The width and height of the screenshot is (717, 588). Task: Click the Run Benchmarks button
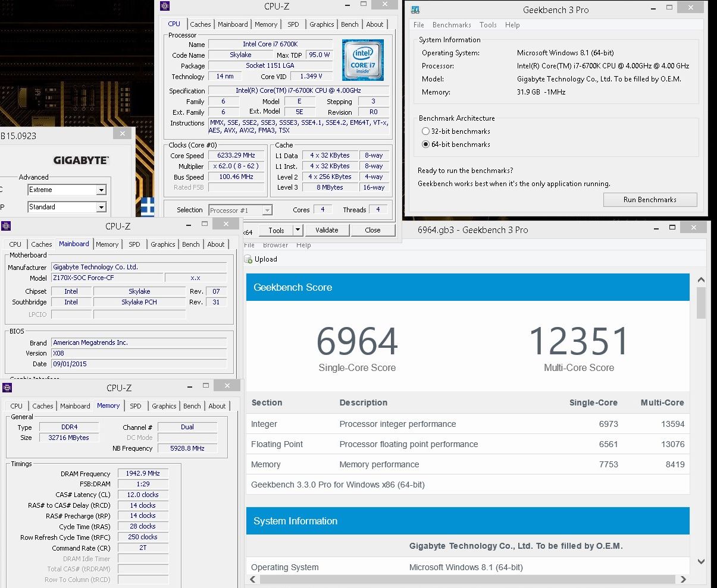(650, 200)
